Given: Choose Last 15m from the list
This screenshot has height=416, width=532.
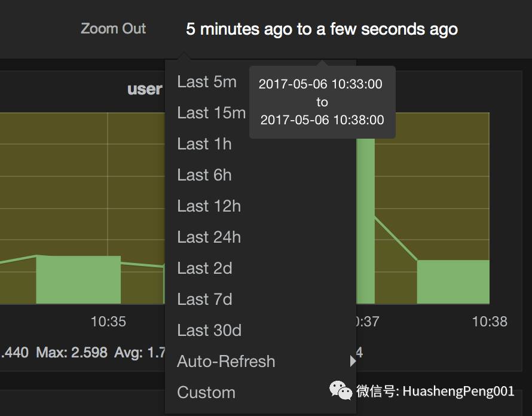Looking at the screenshot, I should [x=211, y=113].
